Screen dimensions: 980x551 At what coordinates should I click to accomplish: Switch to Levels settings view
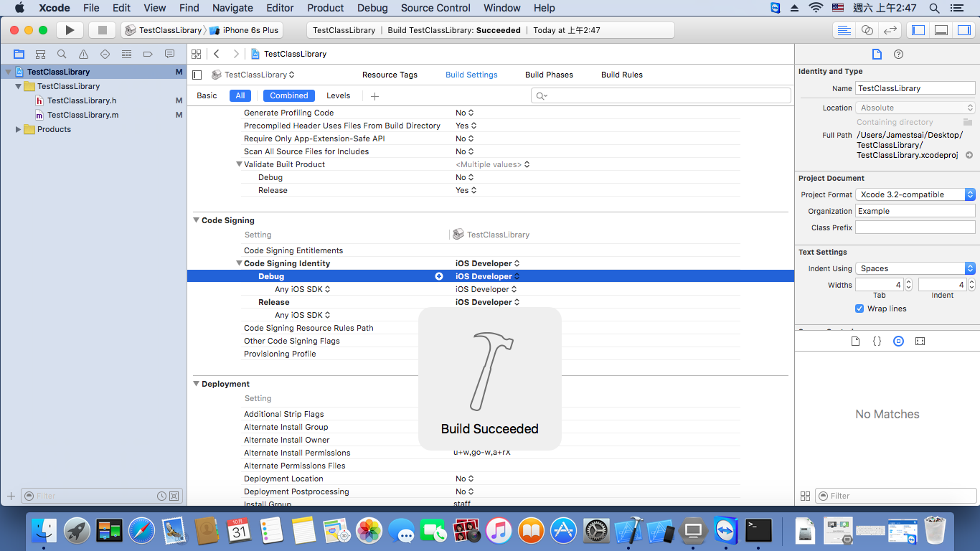(x=339, y=95)
